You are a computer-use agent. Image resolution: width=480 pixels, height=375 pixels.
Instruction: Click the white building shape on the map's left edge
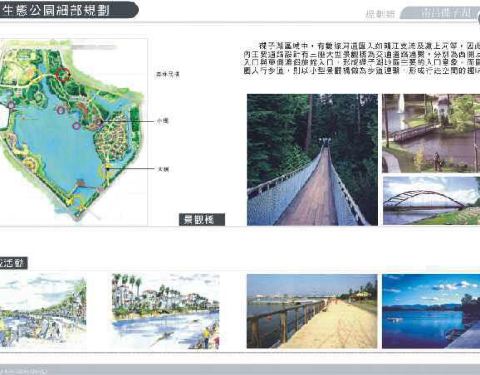[x=4, y=117]
